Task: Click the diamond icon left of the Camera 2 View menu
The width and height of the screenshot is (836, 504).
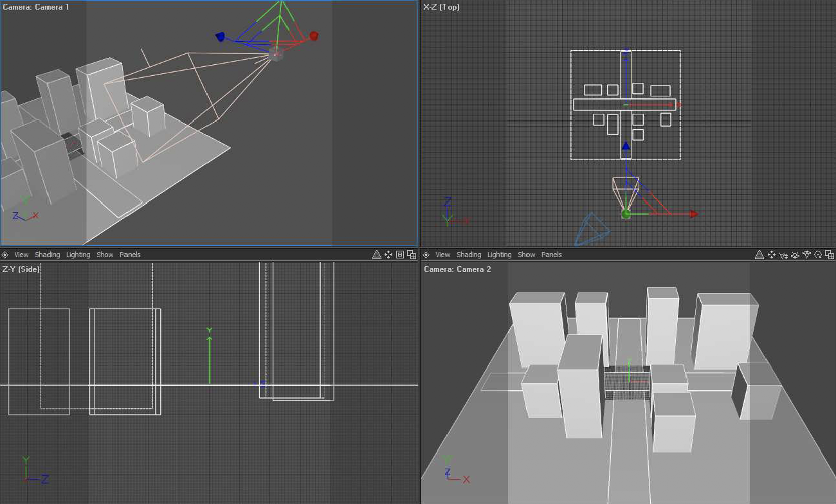Action: [x=426, y=255]
